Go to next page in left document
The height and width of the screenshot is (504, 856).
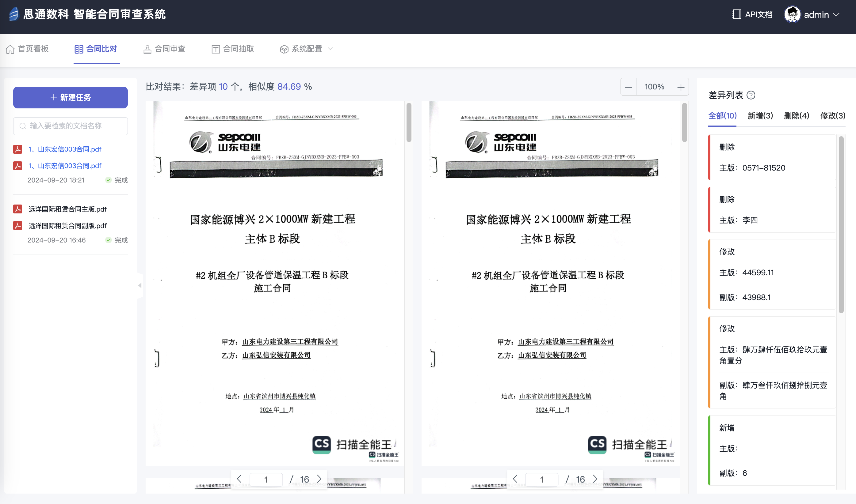pos(319,479)
